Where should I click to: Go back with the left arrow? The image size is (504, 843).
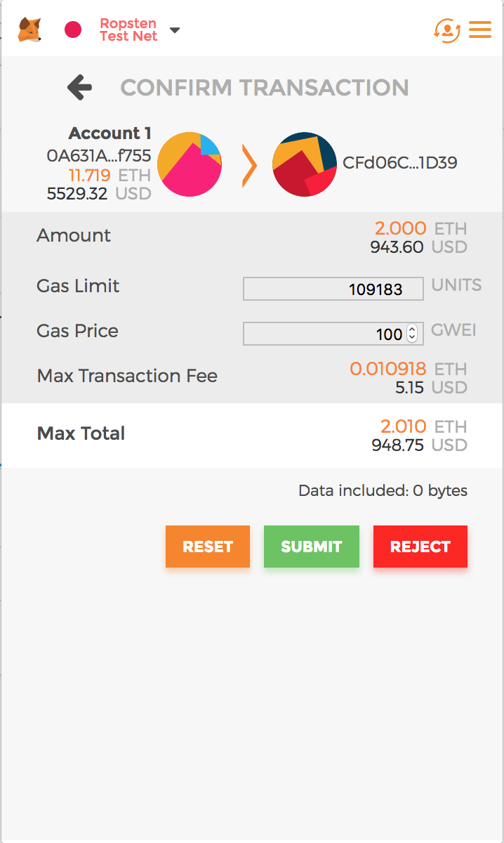tap(79, 88)
